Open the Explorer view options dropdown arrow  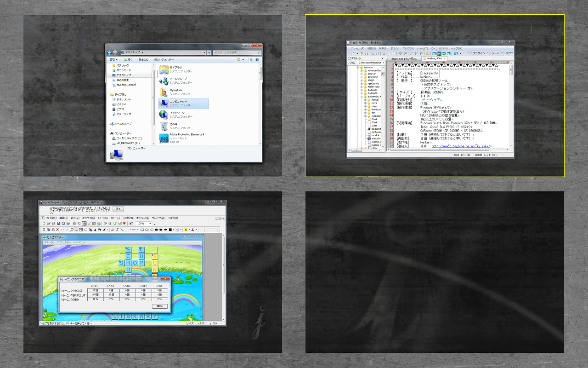tap(243, 59)
